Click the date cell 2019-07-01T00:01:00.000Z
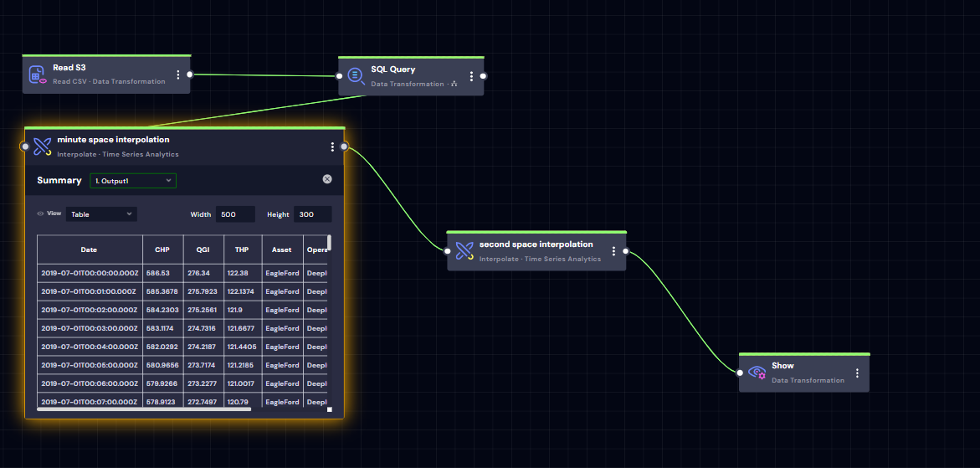Viewport: 980px width, 468px height. tap(90, 292)
